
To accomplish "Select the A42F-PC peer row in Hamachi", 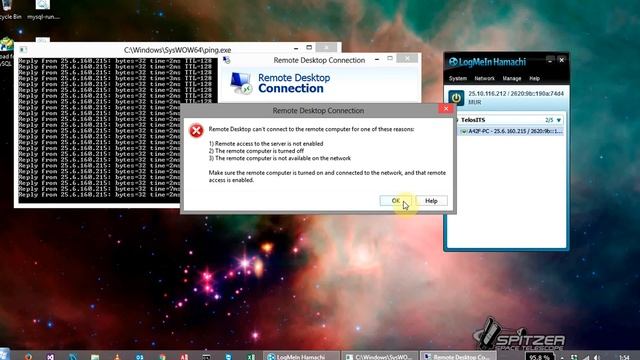I will pos(511,131).
